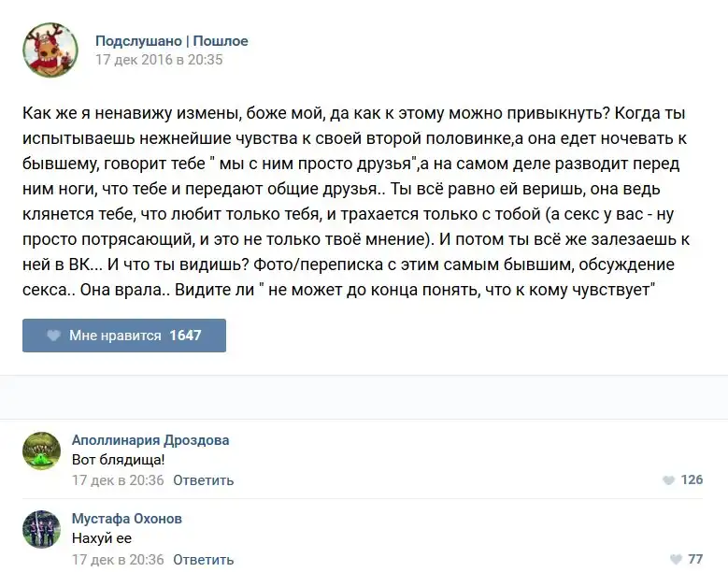
Task: Click the 126 likes count
Action: (x=692, y=480)
